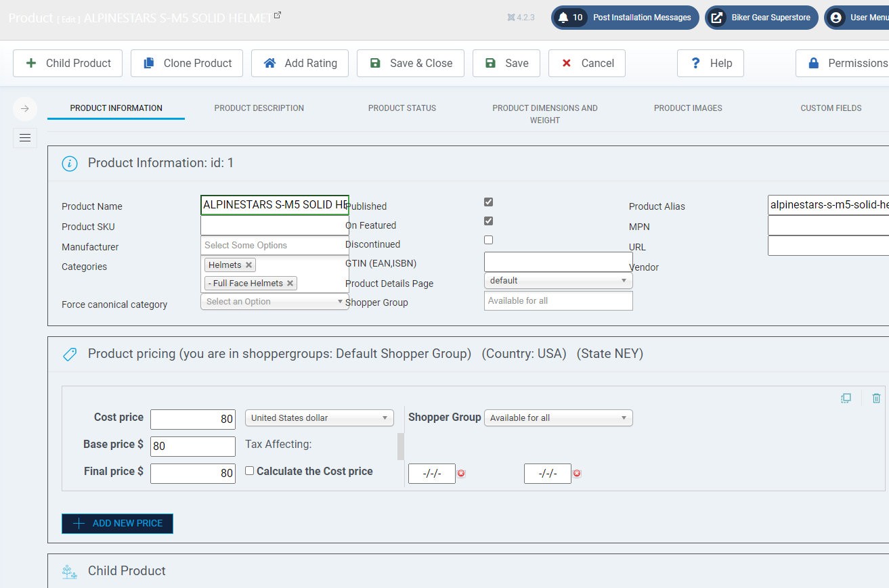The height and width of the screenshot is (588, 889).
Task: Open Force canonical category dropdown
Action: click(274, 302)
